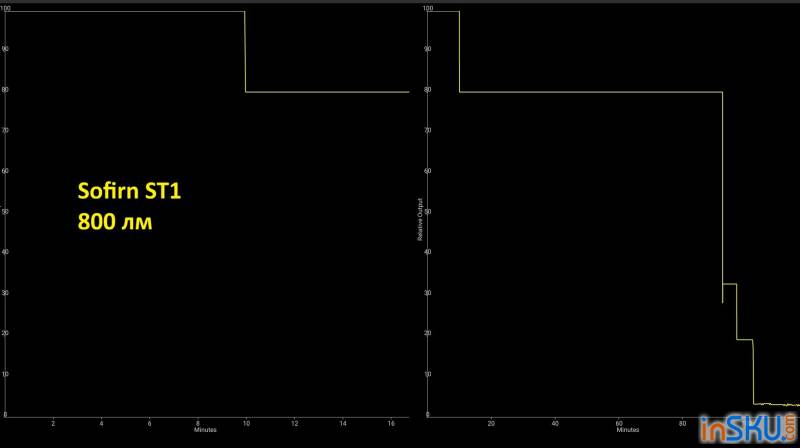This screenshot has height=448, width=800.
Task: Click the 14-minute tick on left chart
Action: (x=342, y=423)
